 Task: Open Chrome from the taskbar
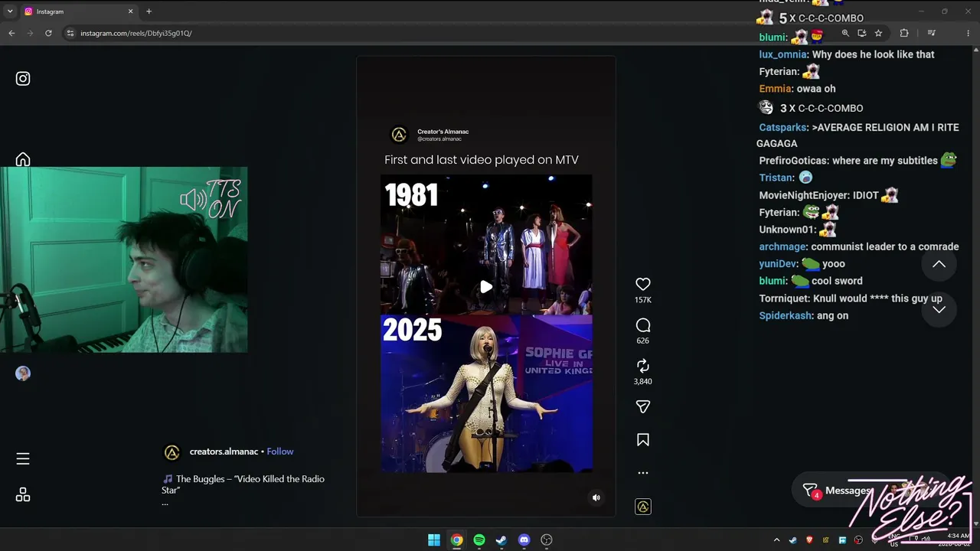click(456, 540)
